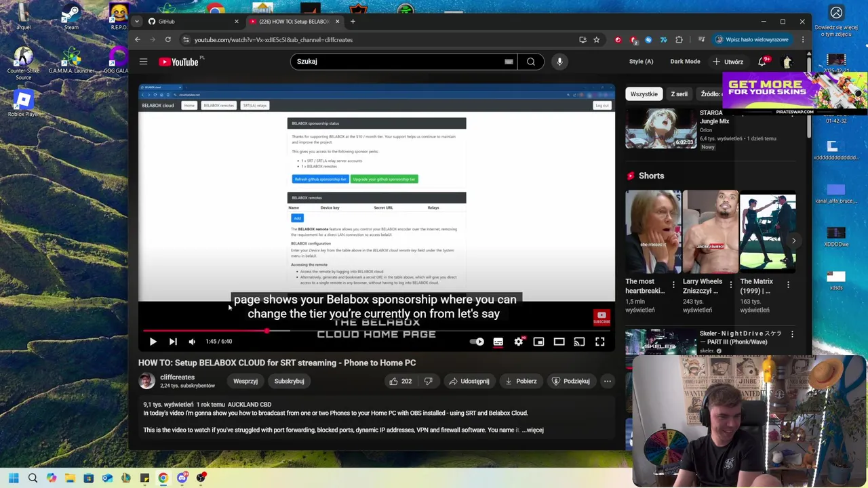
Task: Mute the video volume
Action: pos(192,342)
